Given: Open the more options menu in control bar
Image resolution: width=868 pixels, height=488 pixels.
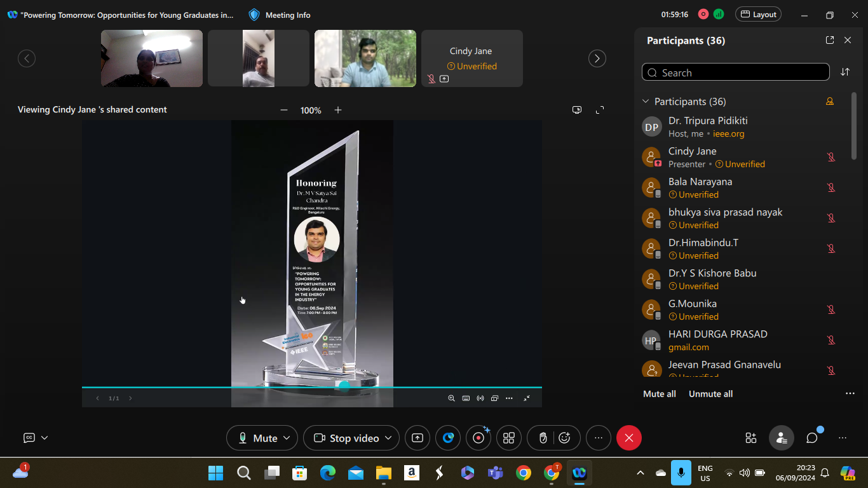Looking at the screenshot, I should click(598, 438).
